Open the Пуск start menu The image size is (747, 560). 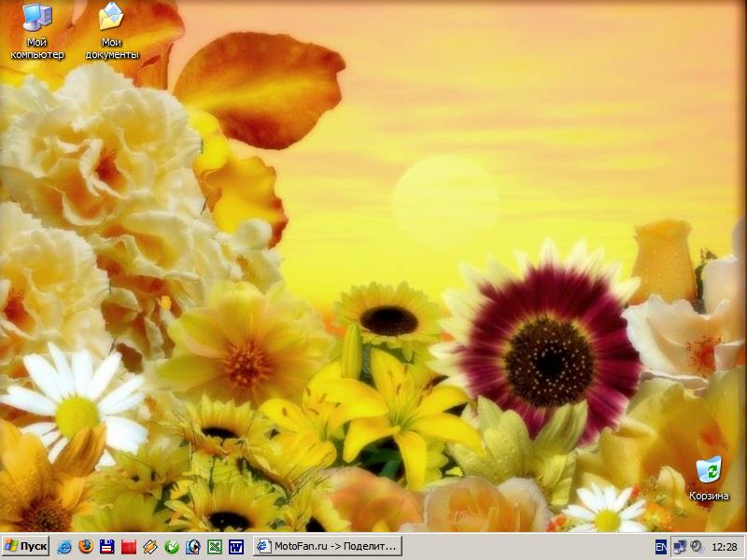pyautogui.click(x=26, y=546)
